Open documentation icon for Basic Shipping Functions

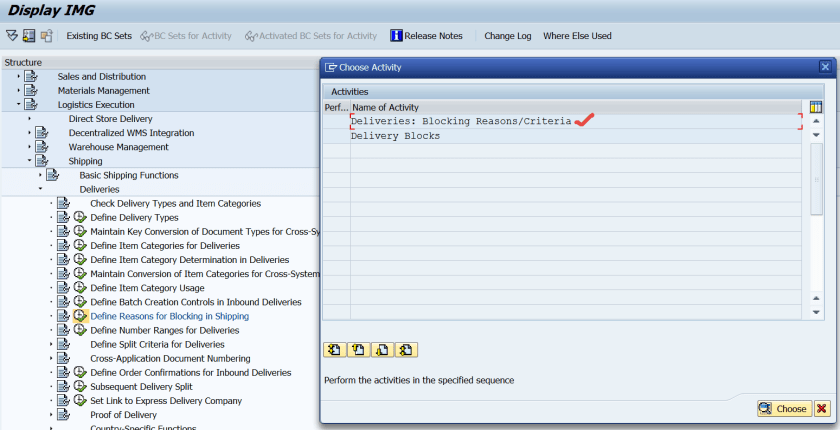[52, 175]
